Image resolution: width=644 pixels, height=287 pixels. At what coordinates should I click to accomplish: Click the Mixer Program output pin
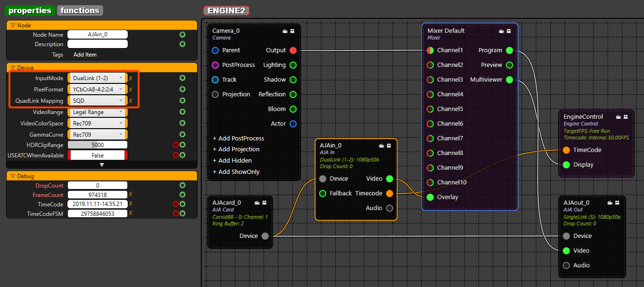point(509,50)
